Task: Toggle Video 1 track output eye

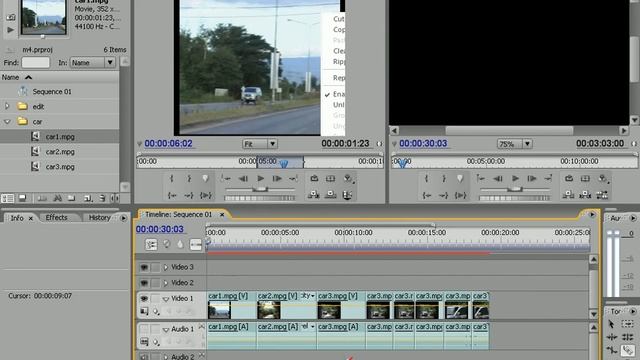Action: pyautogui.click(x=144, y=299)
